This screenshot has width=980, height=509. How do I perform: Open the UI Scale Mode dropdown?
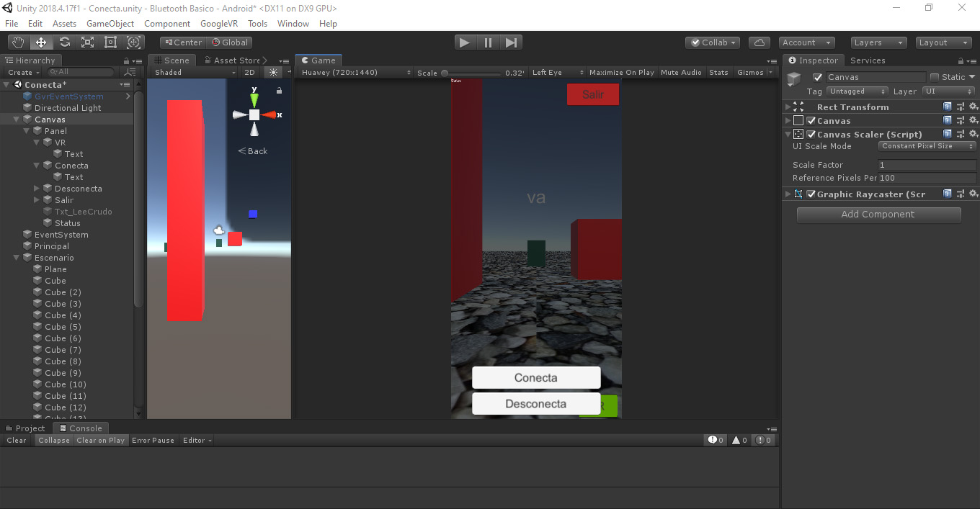pos(927,146)
